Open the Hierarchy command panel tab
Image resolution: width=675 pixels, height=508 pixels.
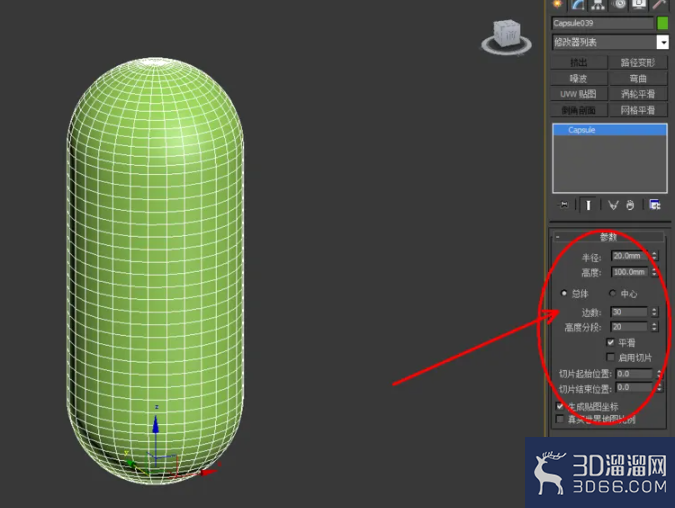coord(598,4)
